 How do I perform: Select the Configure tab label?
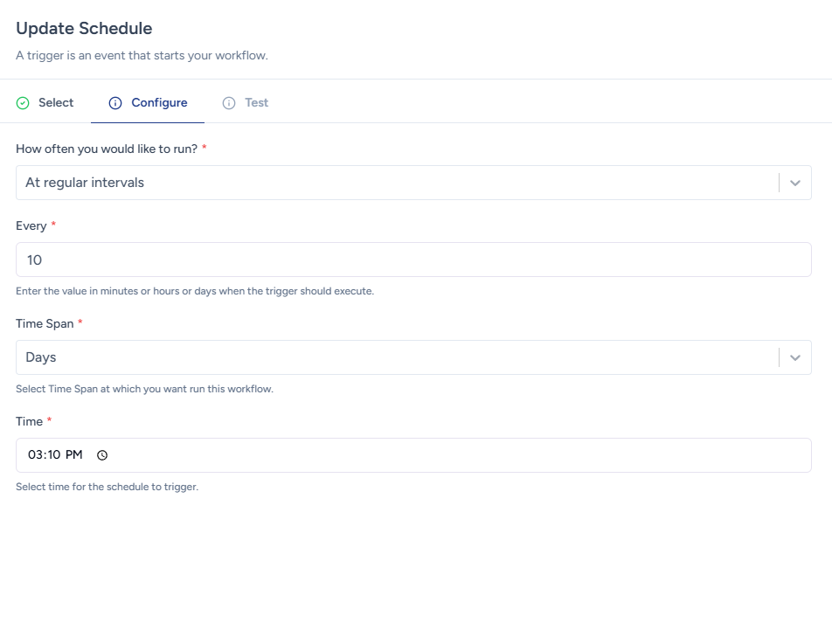(159, 103)
